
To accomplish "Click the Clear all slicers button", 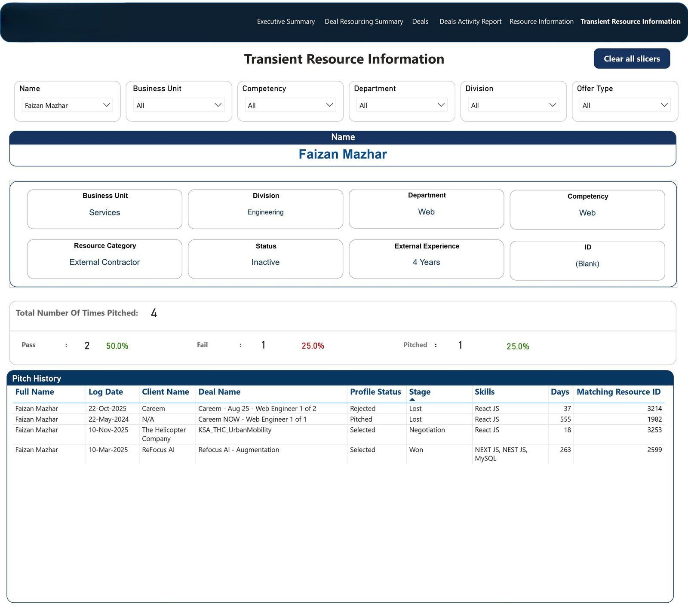I will tap(632, 58).
